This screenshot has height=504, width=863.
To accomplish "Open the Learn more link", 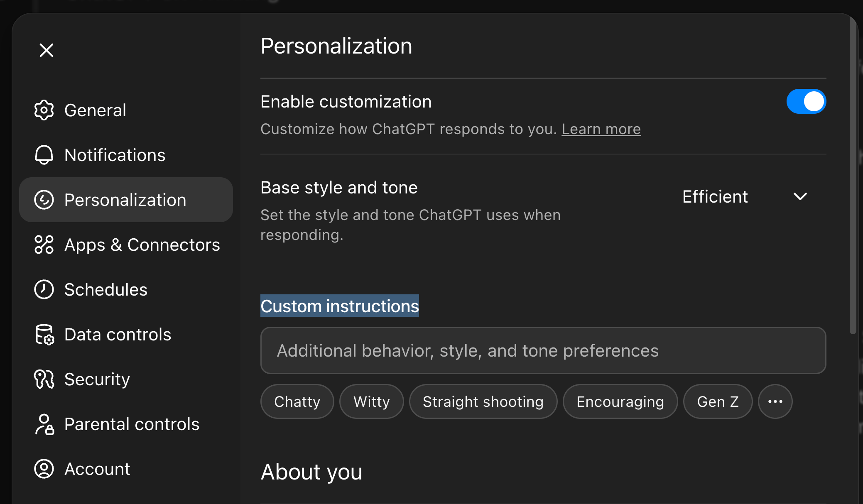I will coord(601,129).
